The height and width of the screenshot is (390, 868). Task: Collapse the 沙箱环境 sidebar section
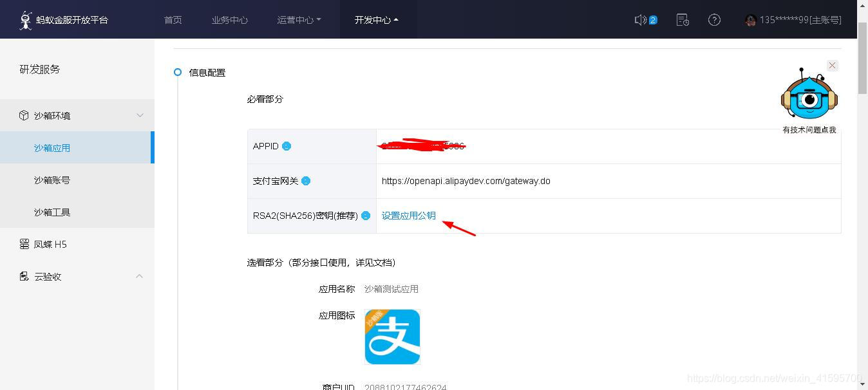click(x=140, y=115)
